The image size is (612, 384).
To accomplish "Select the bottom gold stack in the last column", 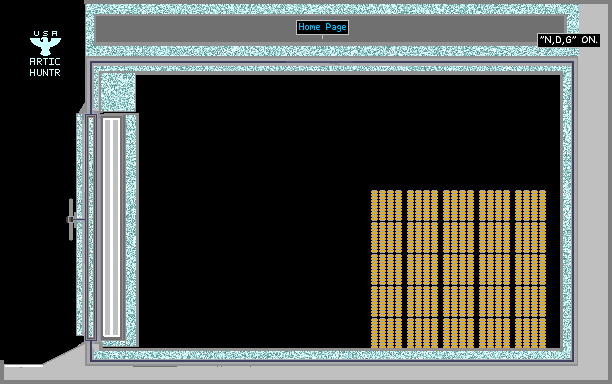I will coord(530,333).
